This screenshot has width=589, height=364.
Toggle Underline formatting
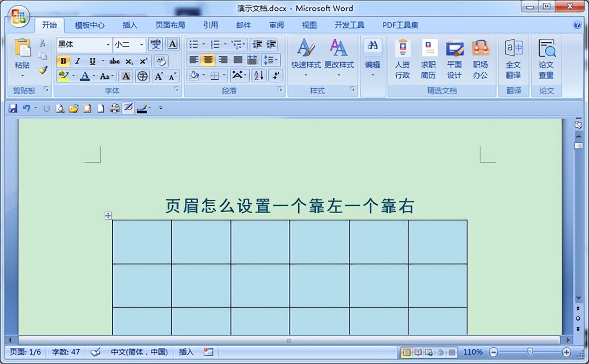click(x=92, y=61)
